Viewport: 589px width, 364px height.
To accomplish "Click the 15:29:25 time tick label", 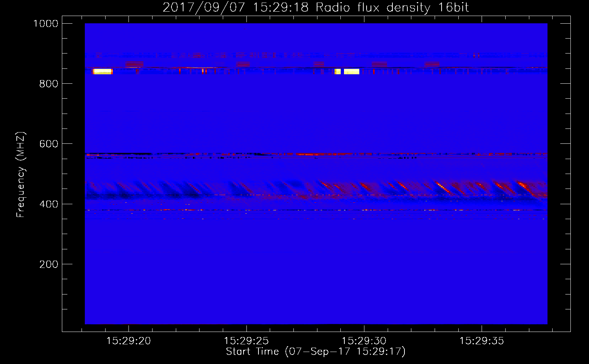I will click(246, 341).
